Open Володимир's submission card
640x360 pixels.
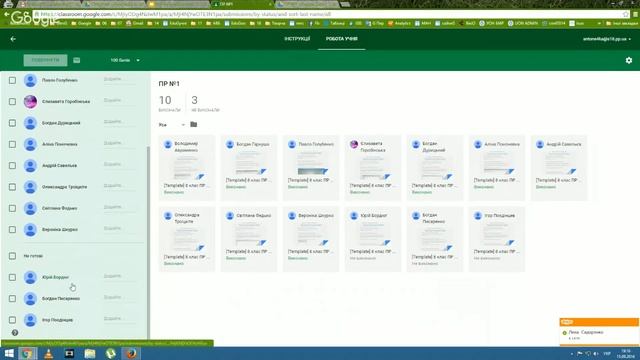click(x=187, y=168)
